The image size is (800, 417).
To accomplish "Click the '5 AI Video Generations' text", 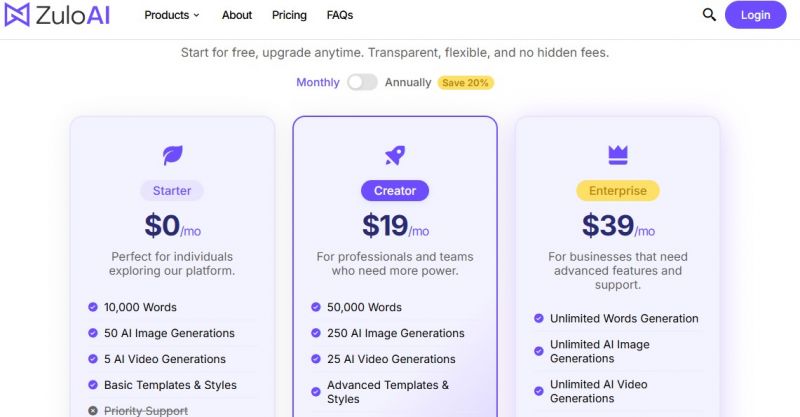I will [165, 359].
